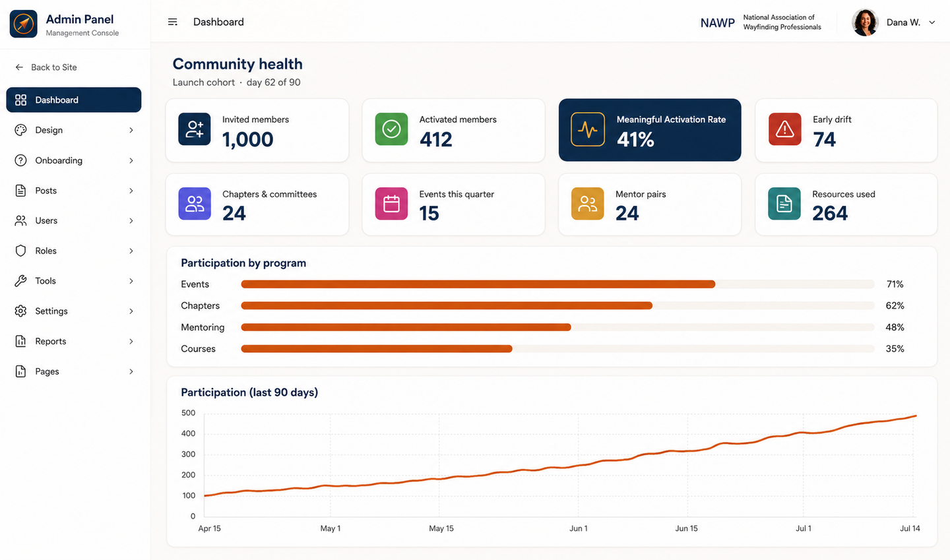
Task: Click the Reports chart-file icon
Action: [x=20, y=341]
